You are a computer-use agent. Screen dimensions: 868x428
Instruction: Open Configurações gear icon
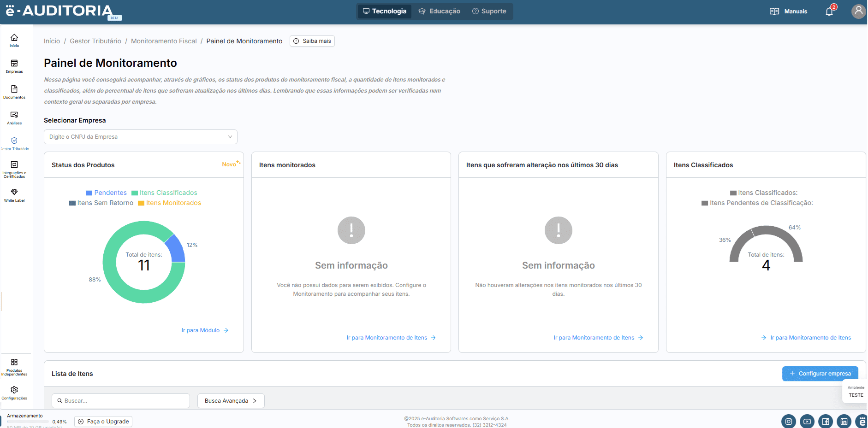(x=14, y=390)
